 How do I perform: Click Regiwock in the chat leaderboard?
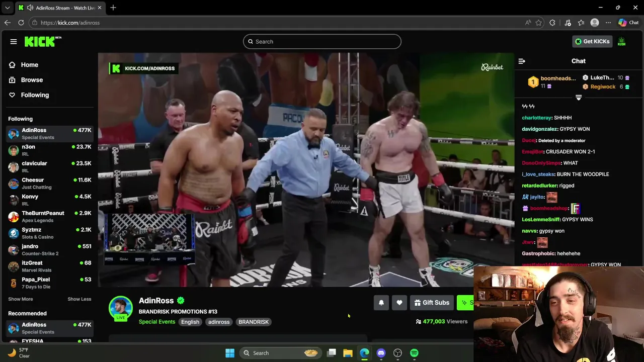(x=602, y=87)
